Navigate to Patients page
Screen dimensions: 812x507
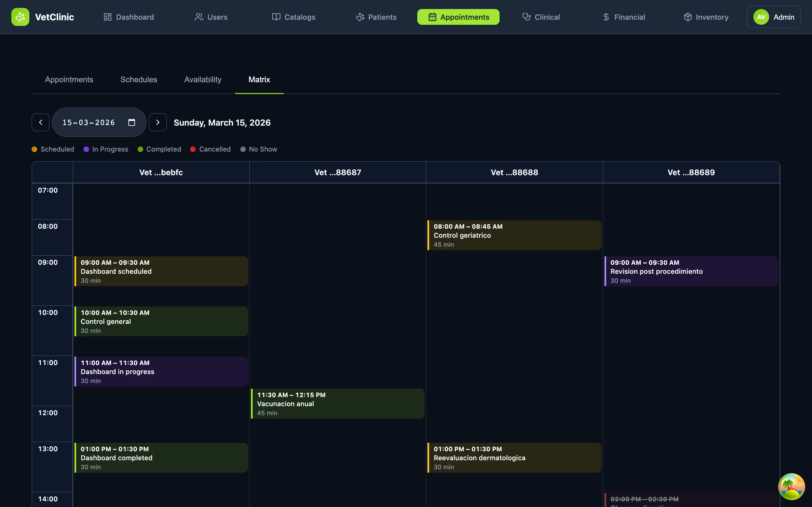click(x=376, y=17)
